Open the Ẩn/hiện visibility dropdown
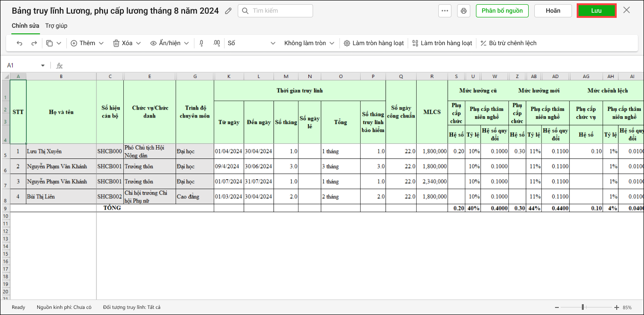The height and width of the screenshot is (315, 644). pos(169,43)
